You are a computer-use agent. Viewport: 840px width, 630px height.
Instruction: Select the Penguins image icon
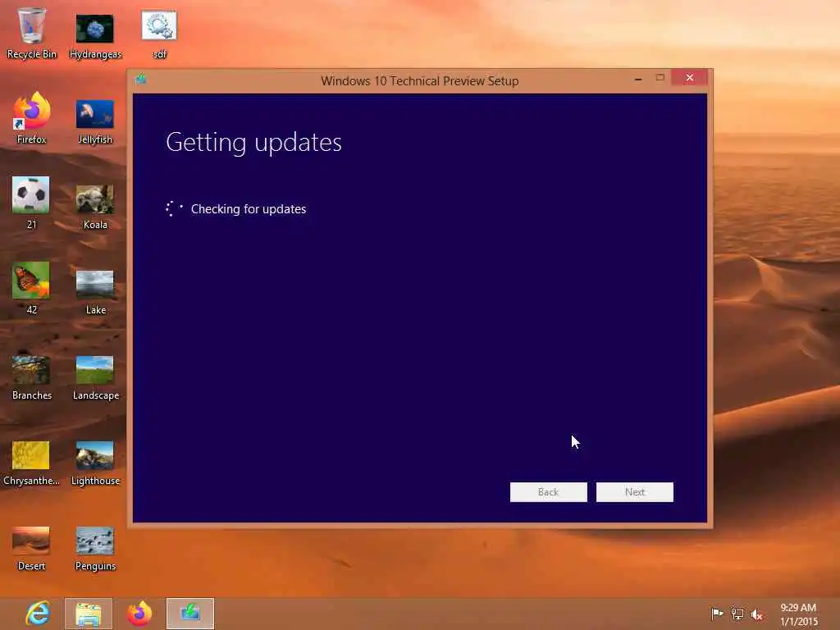[95, 548]
